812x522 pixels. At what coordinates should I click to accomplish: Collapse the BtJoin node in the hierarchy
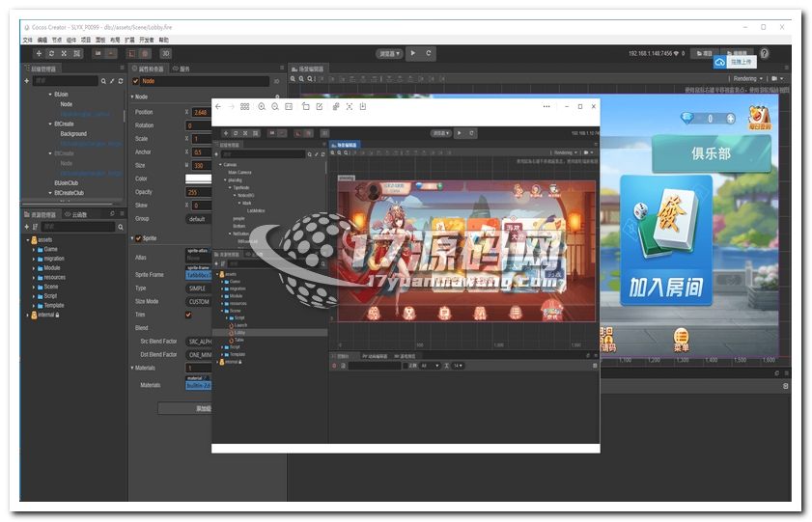pos(50,95)
